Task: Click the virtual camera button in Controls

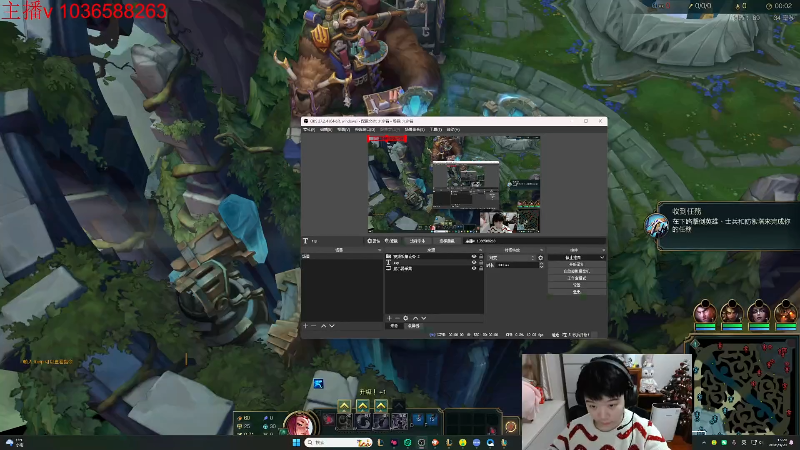Action: coord(577,271)
